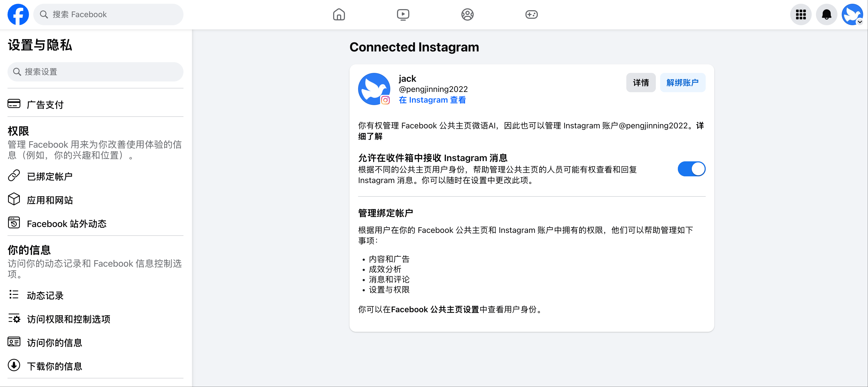Image resolution: width=868 pixels, height=387 pixels.
Task: Disable receiving Instagram messages in inbox toggle
Action: [691, 169]
